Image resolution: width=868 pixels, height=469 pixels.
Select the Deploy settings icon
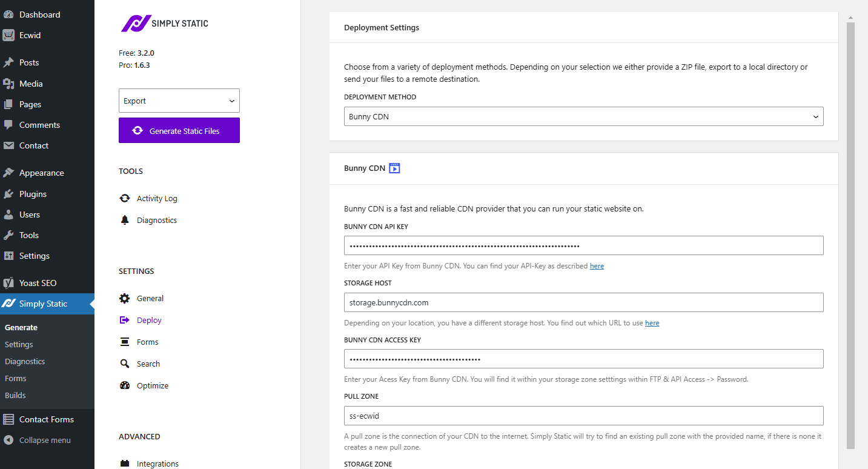149,320
